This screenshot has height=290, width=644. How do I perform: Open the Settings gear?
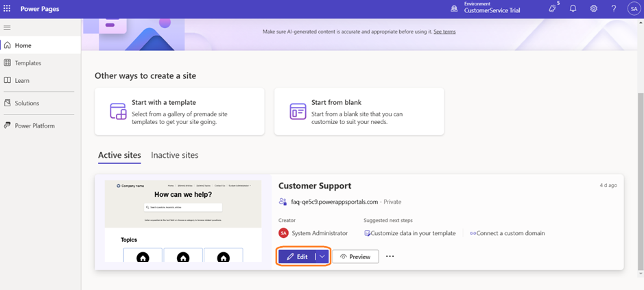pyautogui.click(x=593, y=9)
